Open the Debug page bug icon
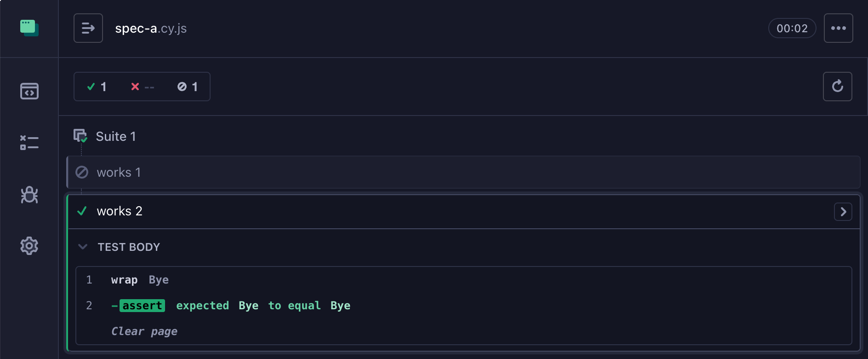 29,195
